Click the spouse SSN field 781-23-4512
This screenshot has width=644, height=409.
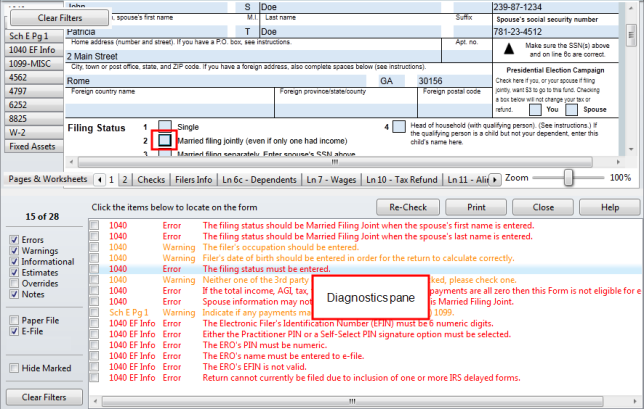(556, 32)
